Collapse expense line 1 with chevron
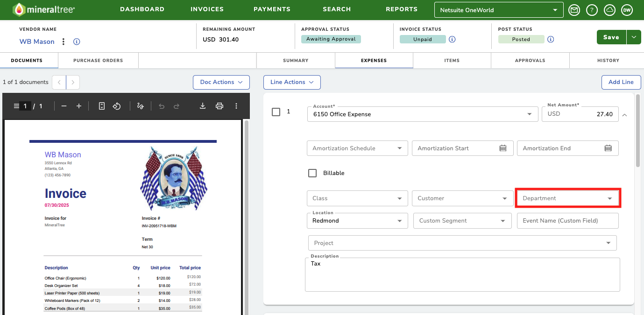The width and height of the screenshot is (644, 315). pos(625,114)
